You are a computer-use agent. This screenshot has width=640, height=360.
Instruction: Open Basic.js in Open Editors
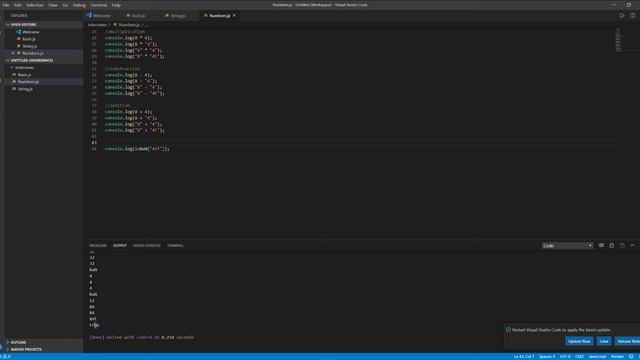click(x=29, y=39)
